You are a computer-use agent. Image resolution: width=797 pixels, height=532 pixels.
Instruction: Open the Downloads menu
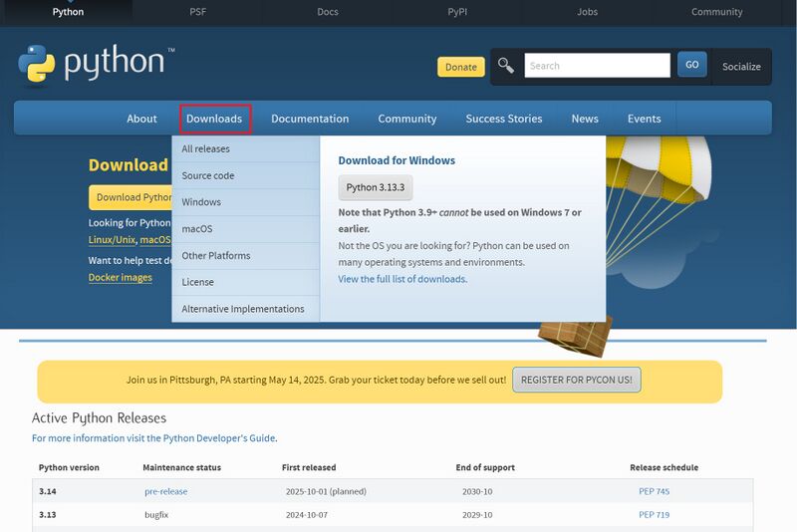pos(214,119)
